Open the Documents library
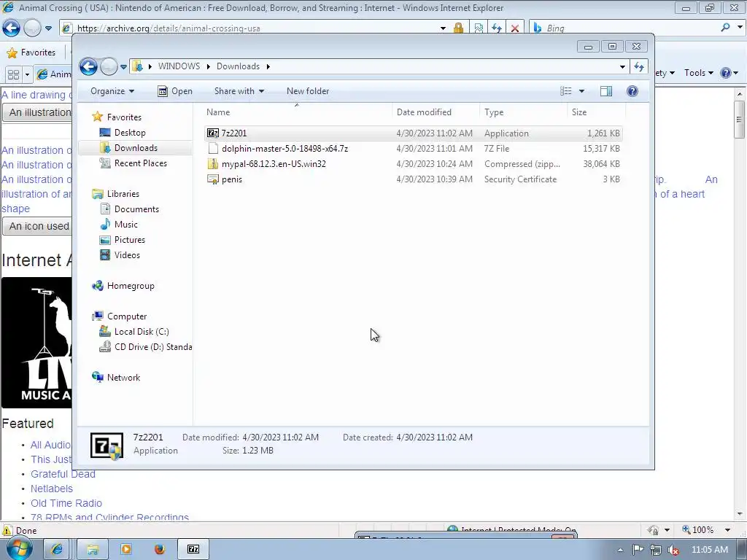The image size is (747, 560). tap(136, 209)
